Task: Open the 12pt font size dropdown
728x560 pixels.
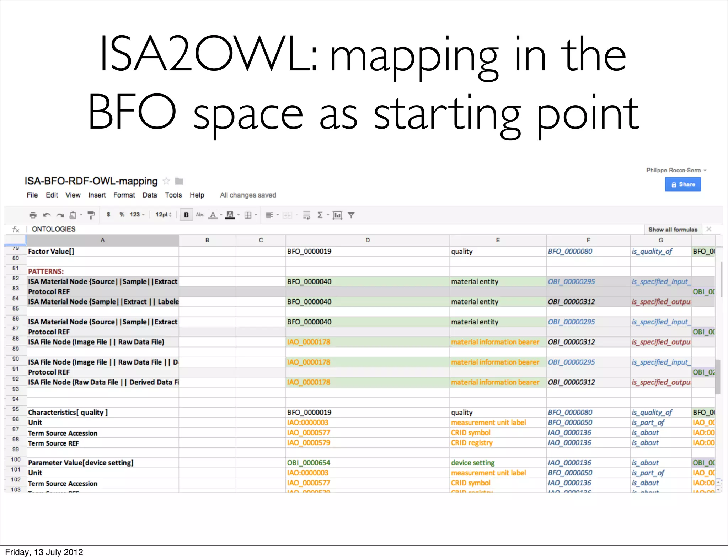Action: click(164, 215)
